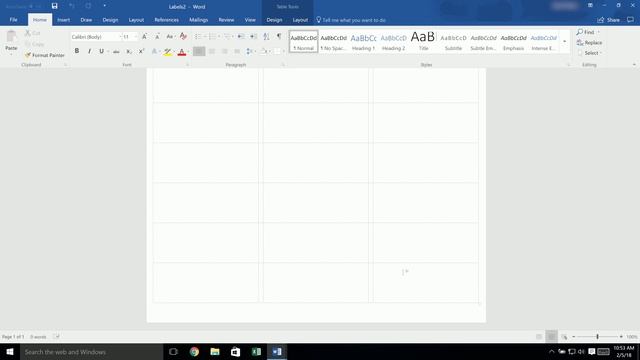
Task: Click the Web Layout view icon
Action: [564, 337]
